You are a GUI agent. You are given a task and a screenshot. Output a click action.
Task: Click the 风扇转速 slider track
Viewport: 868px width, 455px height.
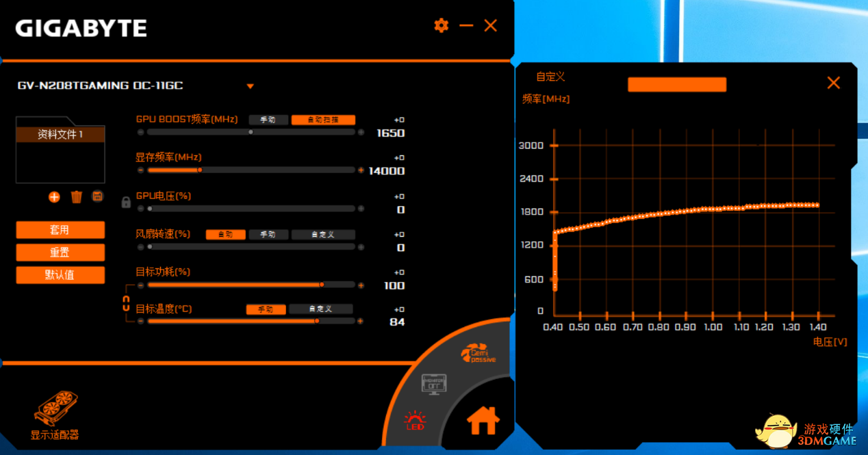click(251, 246)
